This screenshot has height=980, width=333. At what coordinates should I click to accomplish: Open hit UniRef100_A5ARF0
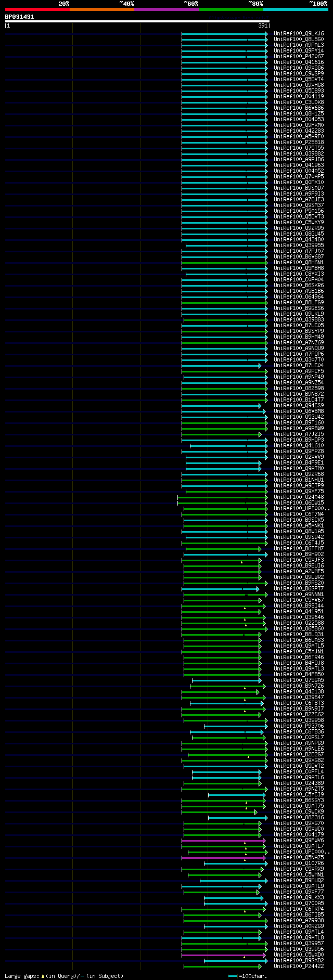[299, 136]
